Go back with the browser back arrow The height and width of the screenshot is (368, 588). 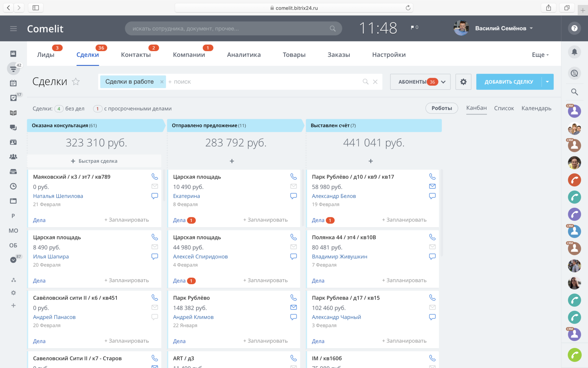click(8, 8)
